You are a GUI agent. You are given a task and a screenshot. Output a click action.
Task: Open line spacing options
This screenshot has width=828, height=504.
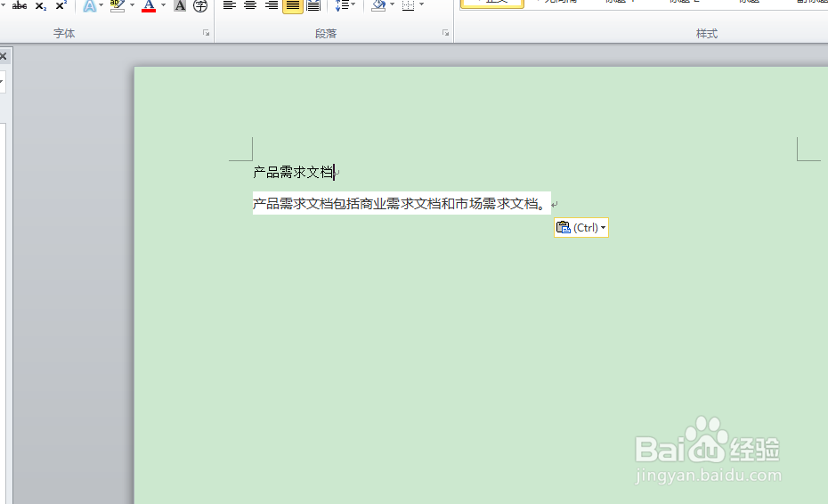point(342,5)
